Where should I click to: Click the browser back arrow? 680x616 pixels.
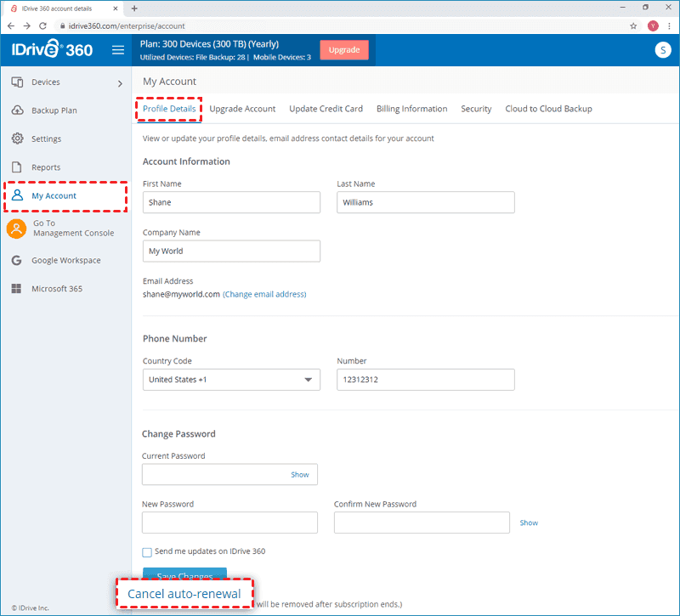pyautogui.click(x=11, y=26)
